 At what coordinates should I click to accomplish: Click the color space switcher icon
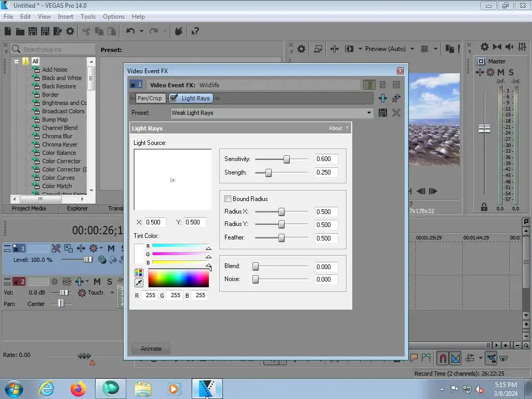tap(139, 273)
